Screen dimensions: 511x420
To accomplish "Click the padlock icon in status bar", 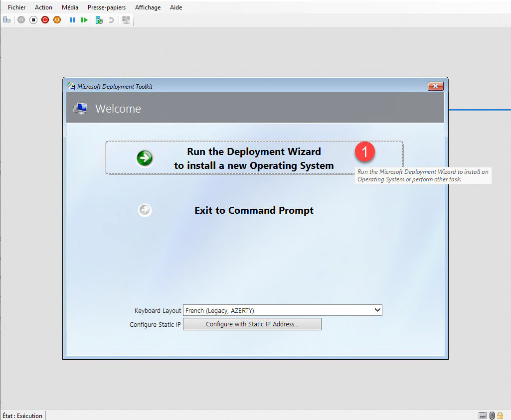I will pyautogui.click(x=500, y=416).
